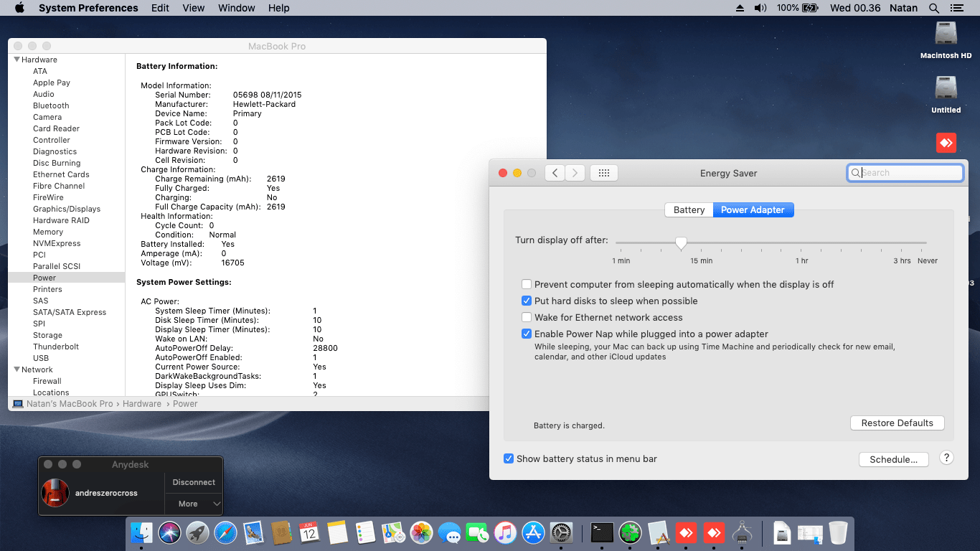Image resolution: width=980 pixels, height=551 pixels.
Task: Go forward in Energy Saver toolbar
Action: click(x=575, y=173)
